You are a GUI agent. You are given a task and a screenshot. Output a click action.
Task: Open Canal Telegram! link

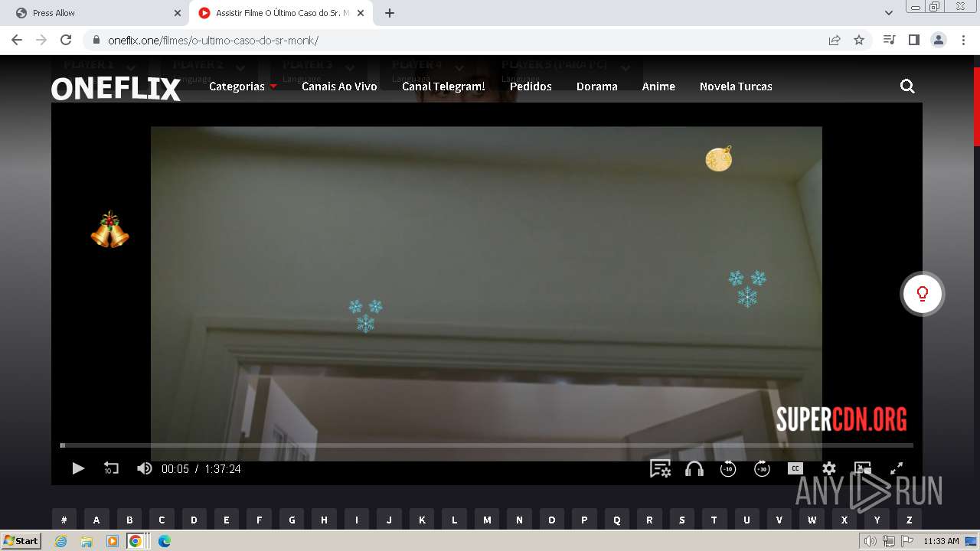(443, 86)
